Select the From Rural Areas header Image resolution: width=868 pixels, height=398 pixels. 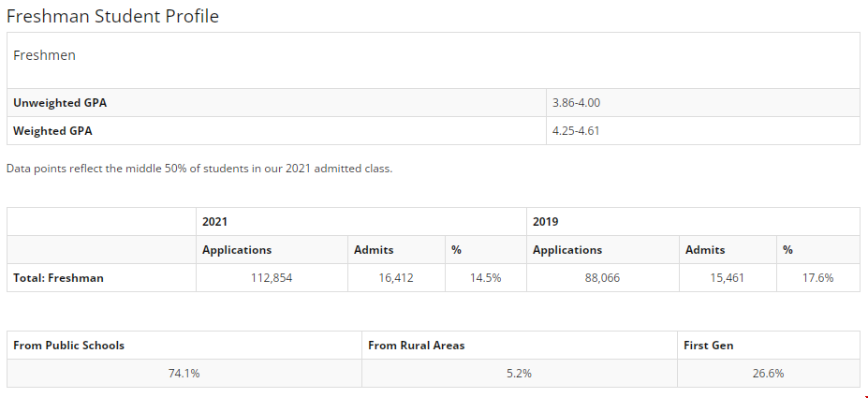click(416, 346)
